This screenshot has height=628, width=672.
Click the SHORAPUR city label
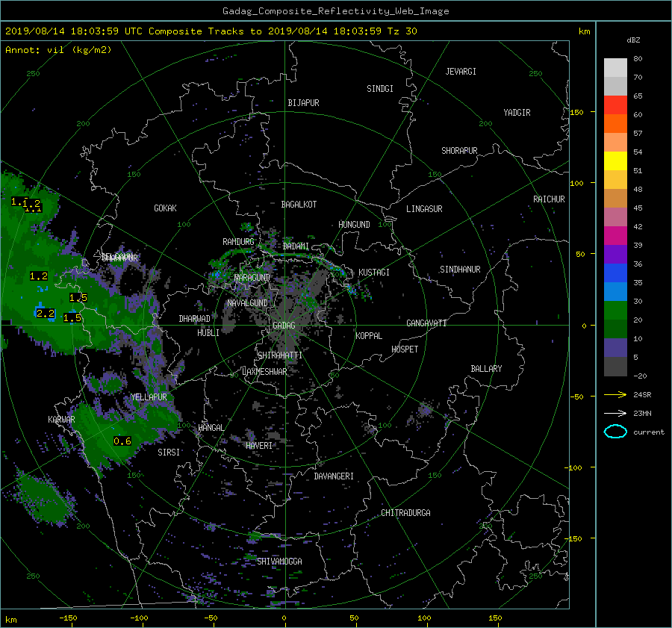pyautogui.click(x=459, y=150)
